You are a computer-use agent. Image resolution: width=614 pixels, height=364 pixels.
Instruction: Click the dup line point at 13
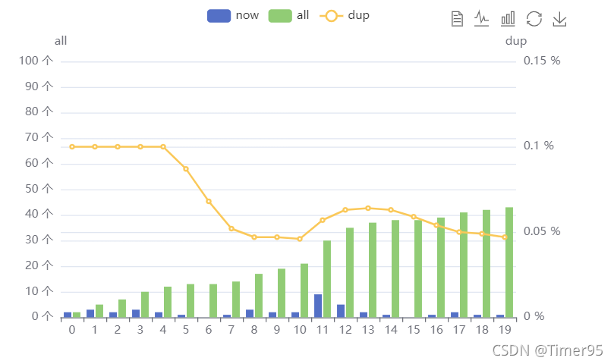(368, 209)
